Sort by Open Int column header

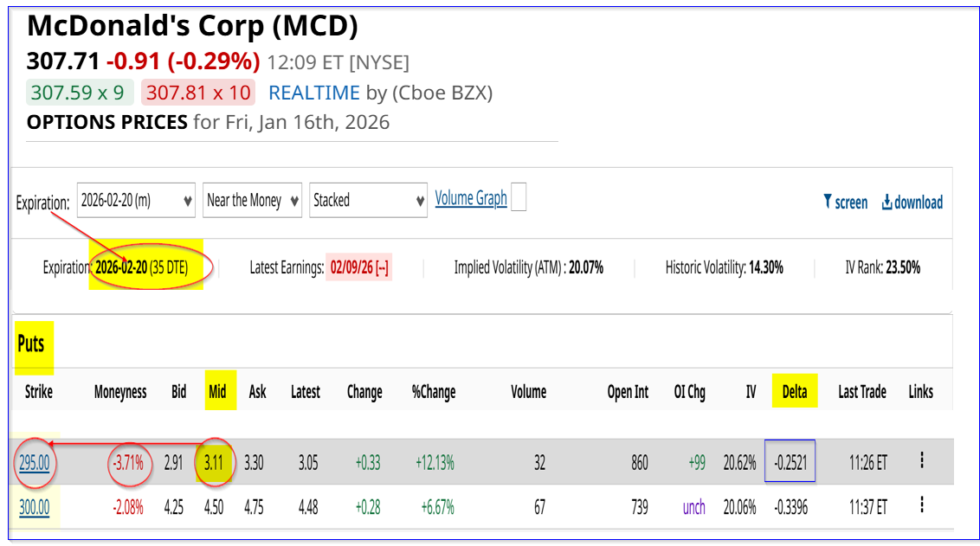click(628, 392)
